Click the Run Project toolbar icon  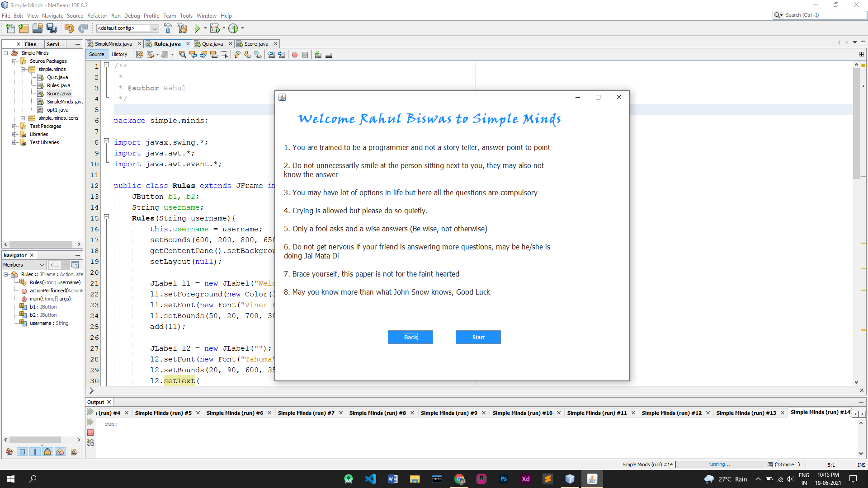tap(197, 28)
